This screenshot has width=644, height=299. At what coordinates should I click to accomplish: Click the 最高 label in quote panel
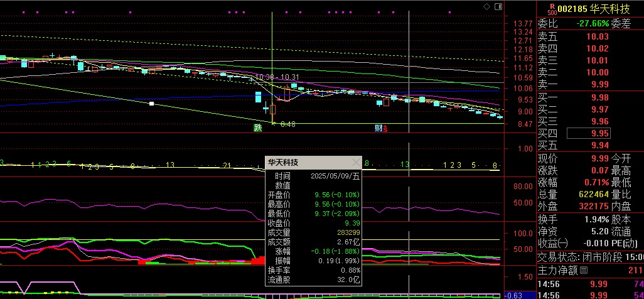tap(621, 170)
